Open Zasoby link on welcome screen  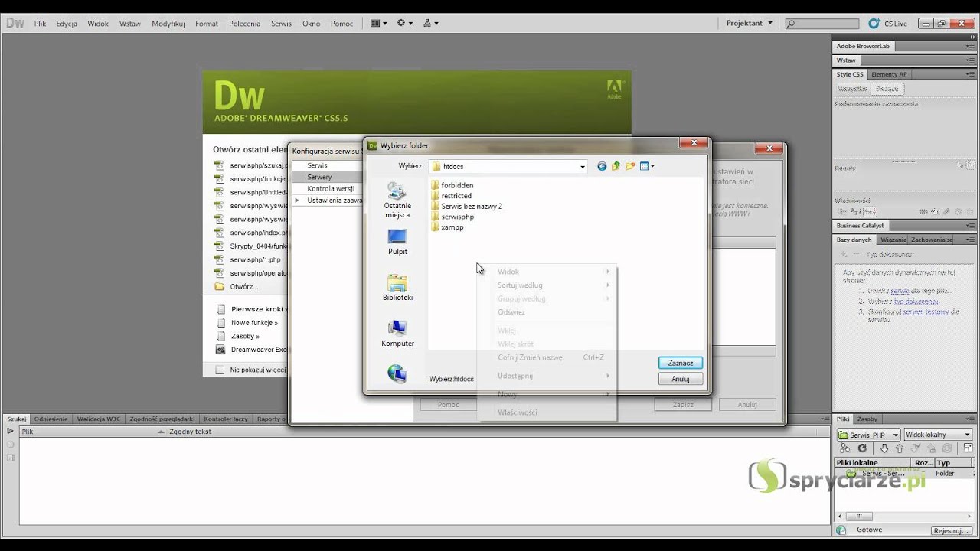tap(245, 336)
